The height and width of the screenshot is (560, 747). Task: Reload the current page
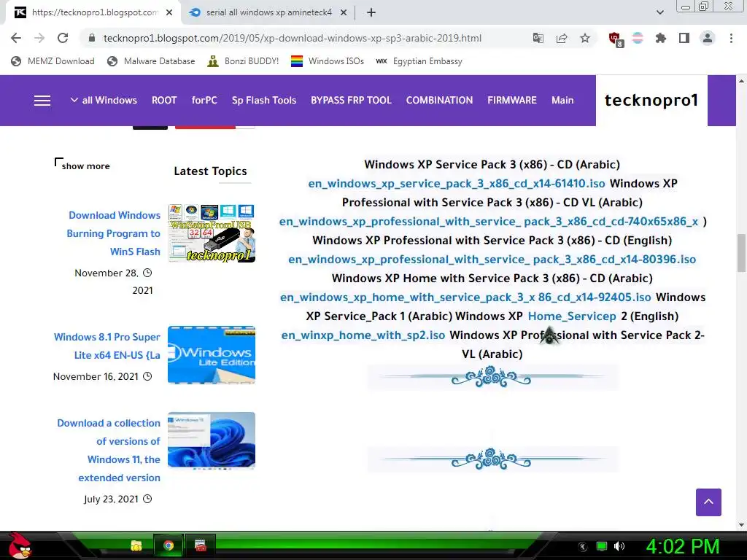(x=63, y=38)
